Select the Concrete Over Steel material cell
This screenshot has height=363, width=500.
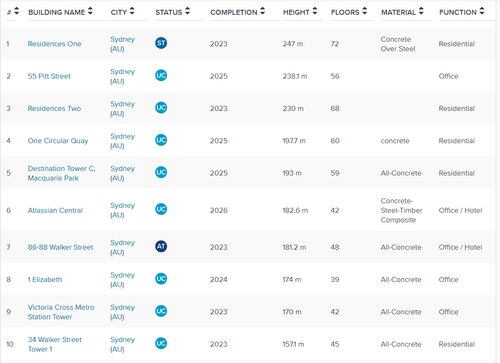pyautogui.click(x=398, y=44)
